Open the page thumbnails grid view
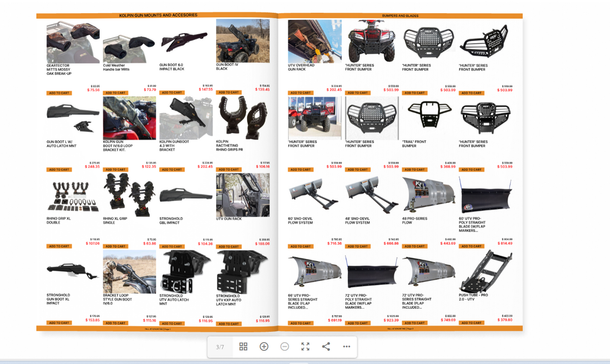This screenshot has height=364, width=610. click(x=243, y=347)
